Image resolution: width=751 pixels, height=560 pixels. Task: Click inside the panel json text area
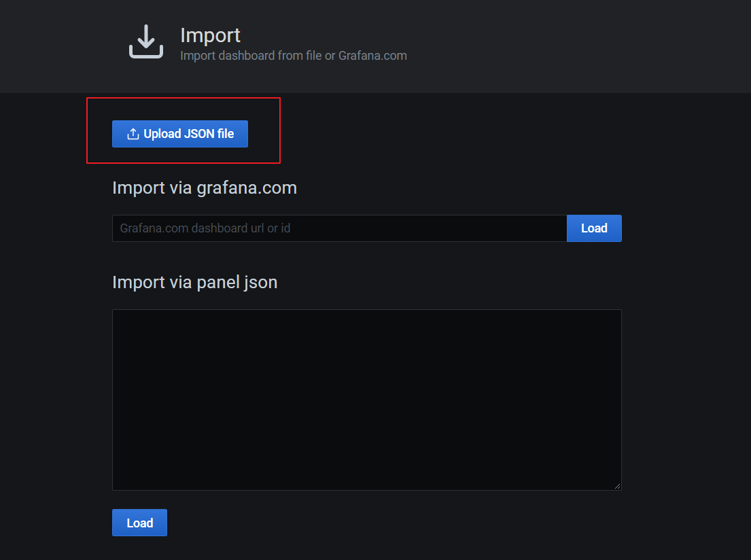tap(366, 400)
